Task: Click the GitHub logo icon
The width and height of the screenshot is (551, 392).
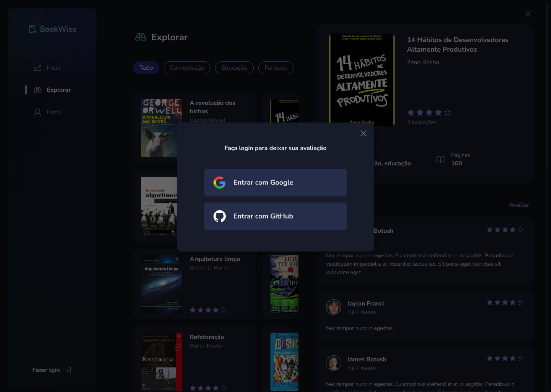Action: (220, 216)
